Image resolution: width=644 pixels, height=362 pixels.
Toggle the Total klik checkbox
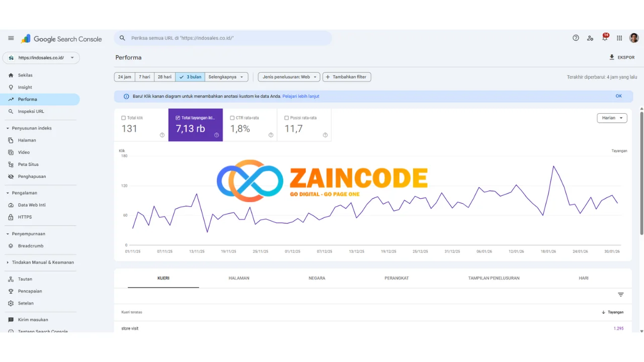point(124,118)
